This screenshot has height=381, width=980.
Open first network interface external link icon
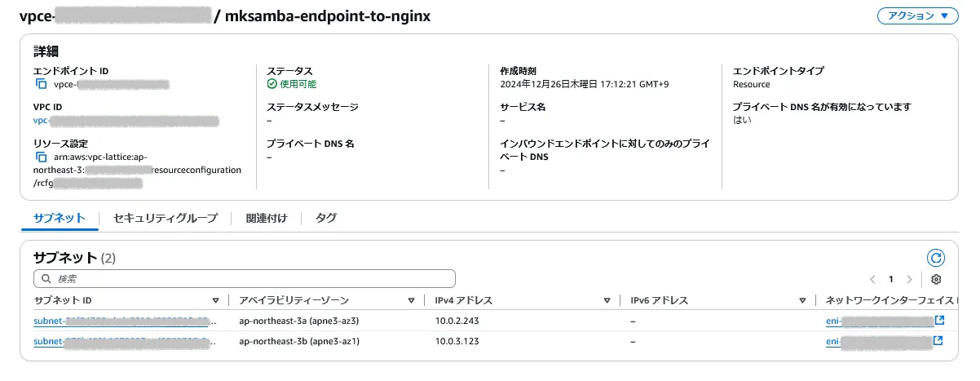(x=939, y=321)
